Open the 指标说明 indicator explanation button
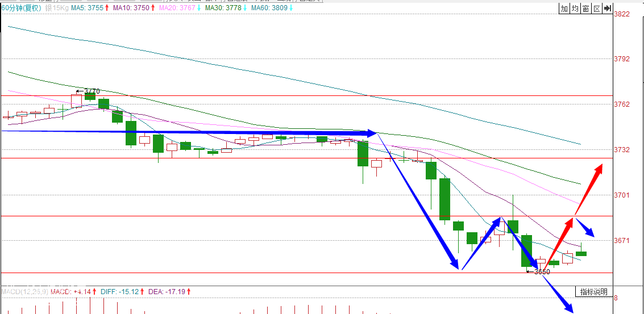644x314 pixels. click(x=593, y=292)
